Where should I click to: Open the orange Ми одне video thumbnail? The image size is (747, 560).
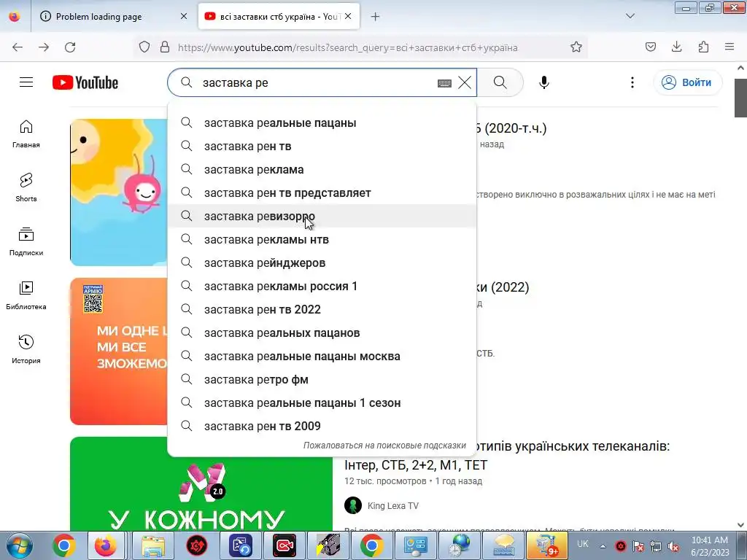coord(119,351)
